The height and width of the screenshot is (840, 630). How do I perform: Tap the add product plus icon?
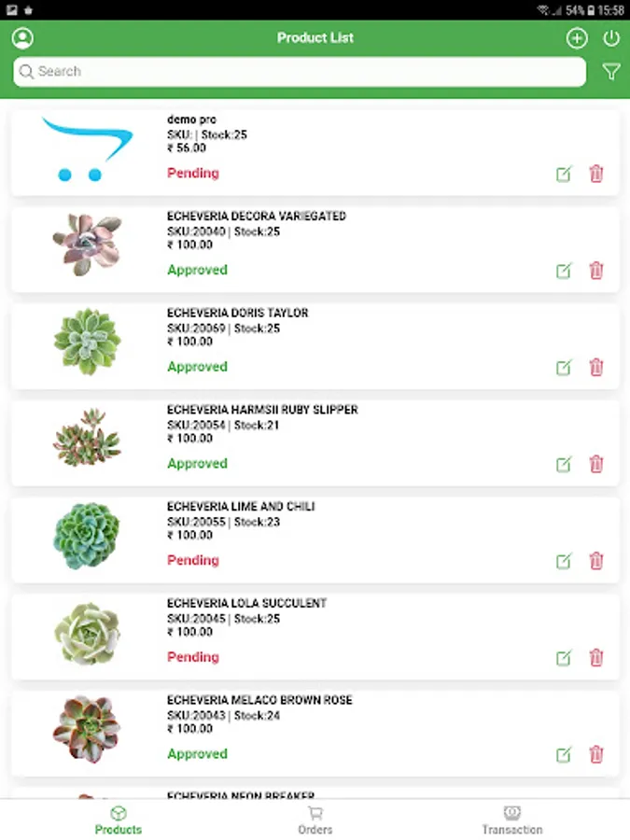pos(577,38)
